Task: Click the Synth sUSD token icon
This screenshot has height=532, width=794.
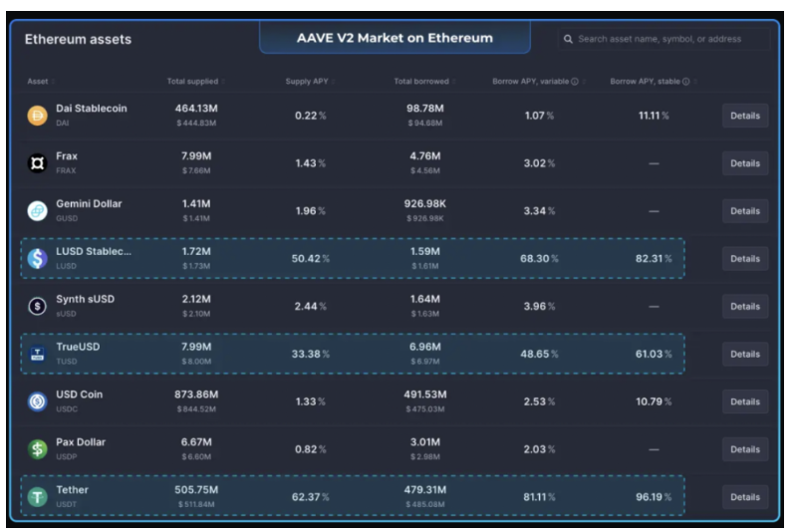Action: pyautogui.click(x=37, y=306)
